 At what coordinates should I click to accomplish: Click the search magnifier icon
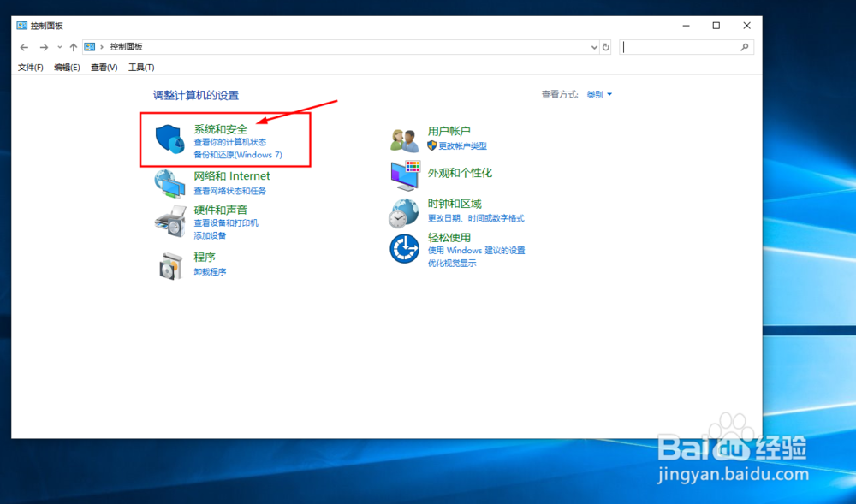(x=745, y=47)
